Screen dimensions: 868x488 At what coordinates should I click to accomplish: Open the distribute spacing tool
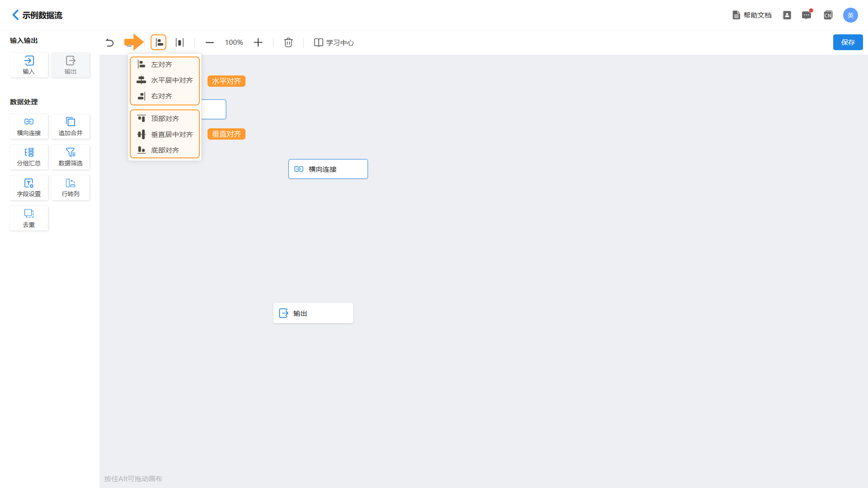180,42
